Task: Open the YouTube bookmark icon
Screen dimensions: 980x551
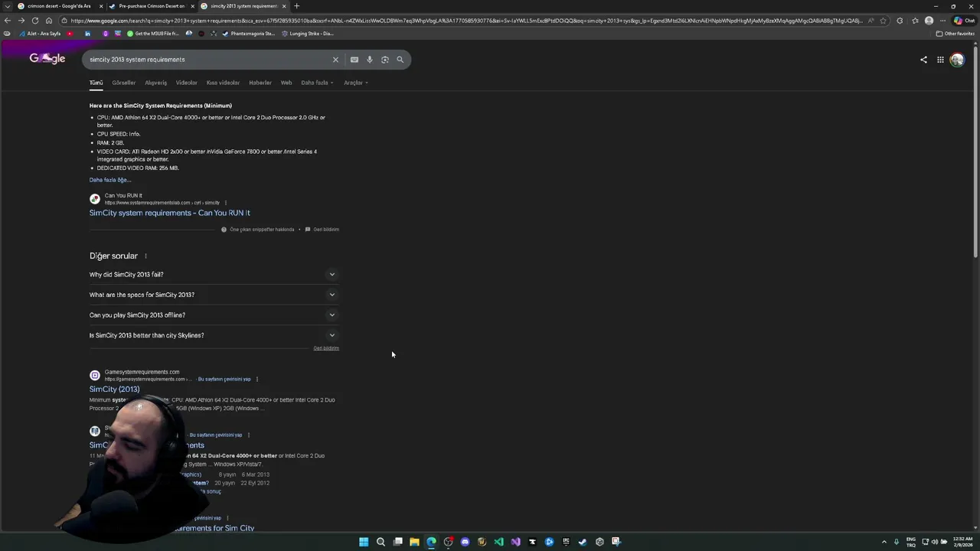Action: (x=70, y=34)
